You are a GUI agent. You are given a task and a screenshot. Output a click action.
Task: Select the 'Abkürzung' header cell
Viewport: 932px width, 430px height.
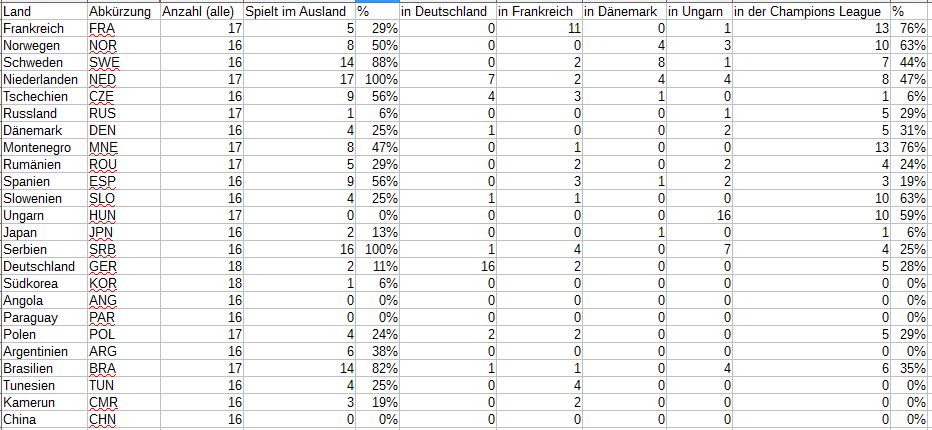click(120, 11)
